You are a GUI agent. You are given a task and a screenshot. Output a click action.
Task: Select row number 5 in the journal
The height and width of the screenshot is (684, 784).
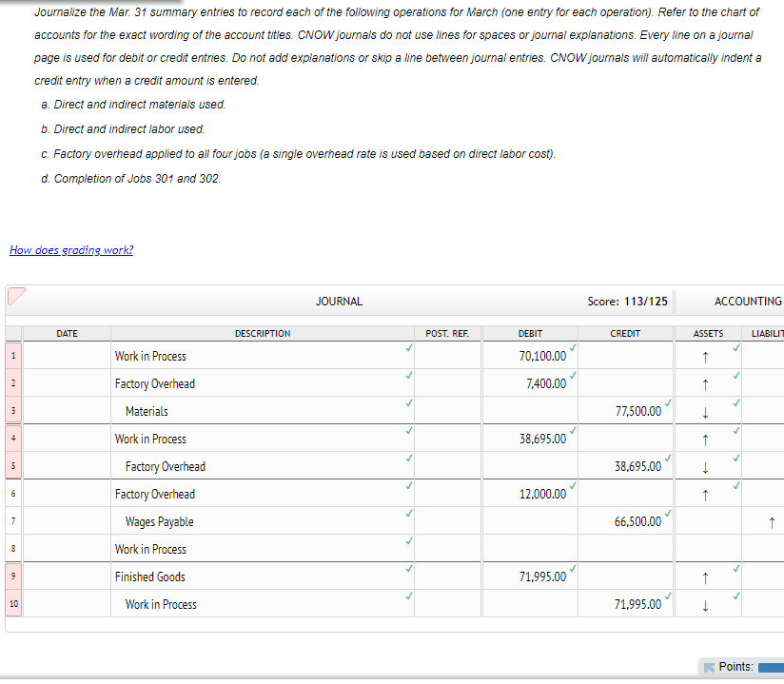tap(13, 466)
